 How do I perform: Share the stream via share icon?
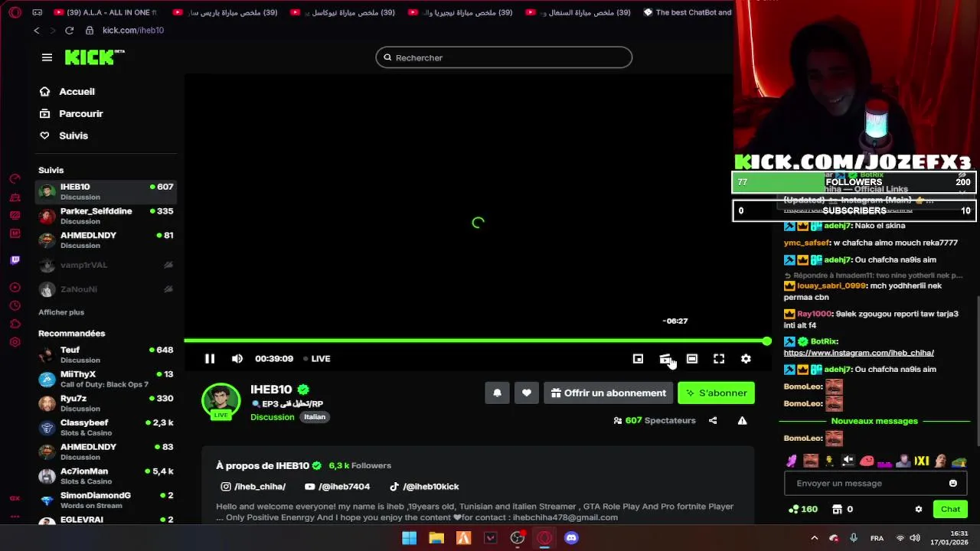[x=713, y=420]
